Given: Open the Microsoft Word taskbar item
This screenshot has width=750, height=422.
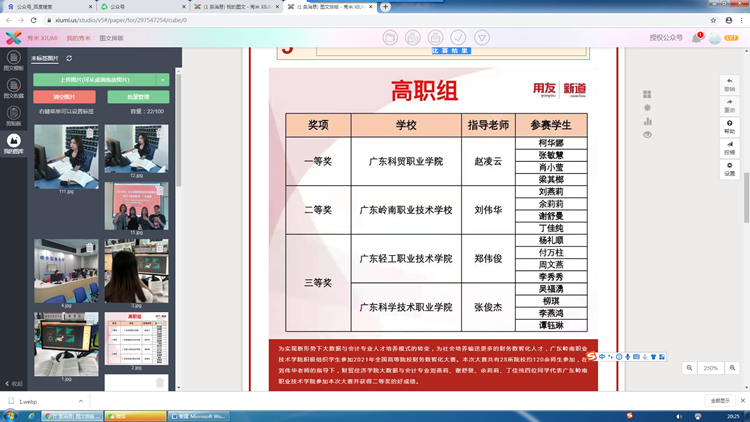Looking at the screenshot, I should (199, 416).
